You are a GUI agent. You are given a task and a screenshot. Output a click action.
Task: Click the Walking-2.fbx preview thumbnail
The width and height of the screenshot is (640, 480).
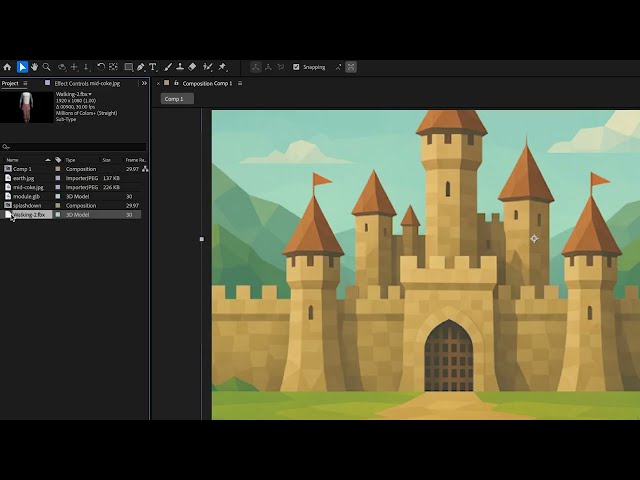point(27,107)
